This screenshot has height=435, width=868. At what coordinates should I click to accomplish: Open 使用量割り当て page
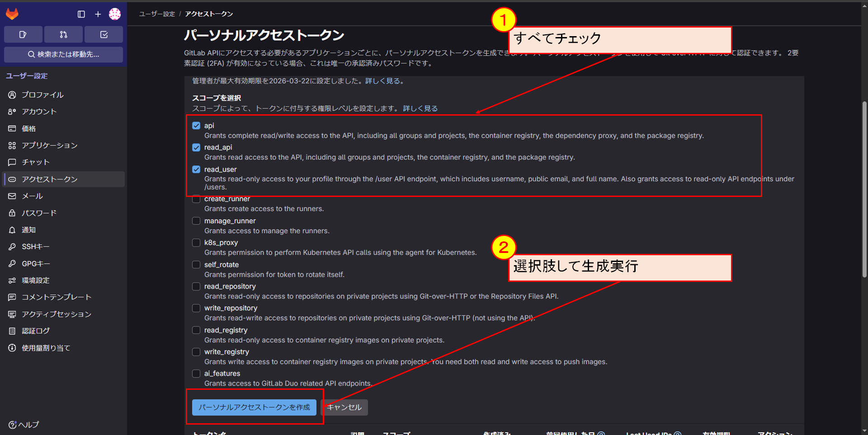pos(64,348)
